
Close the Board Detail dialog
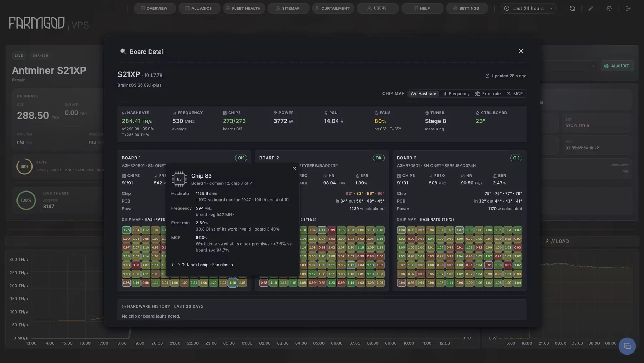pos(521,51)
